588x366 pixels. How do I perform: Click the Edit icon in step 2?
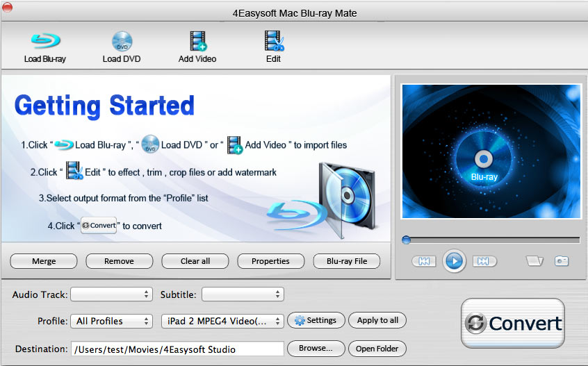tap(74, 170)
